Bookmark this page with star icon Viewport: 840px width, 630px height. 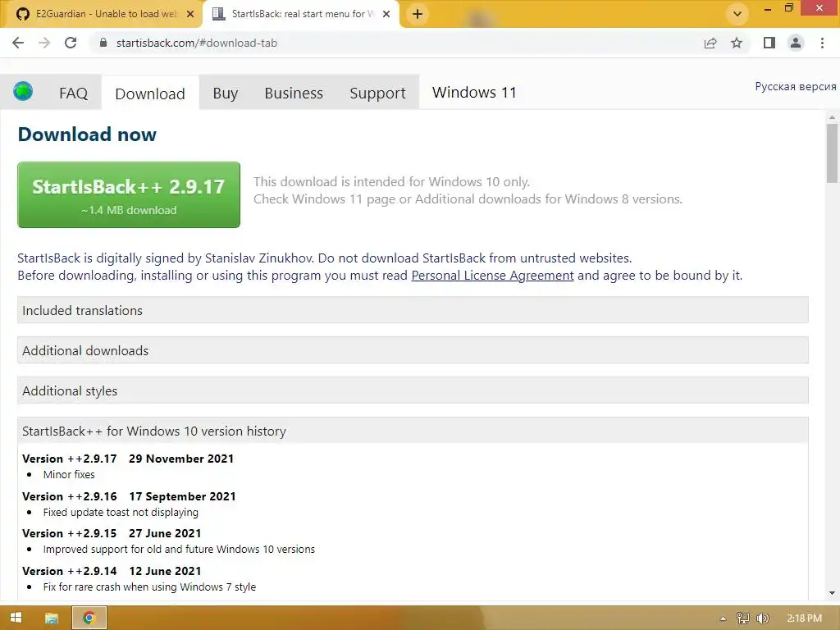click(737, 43)
